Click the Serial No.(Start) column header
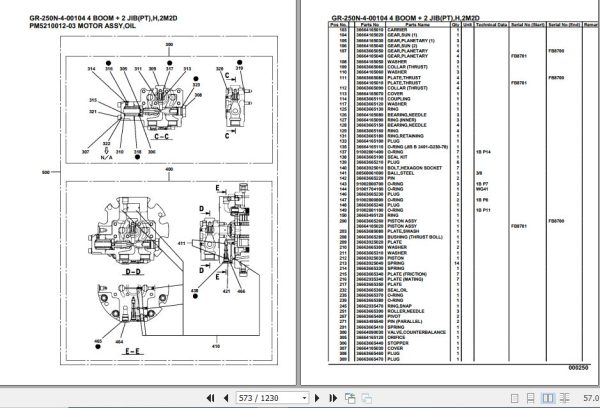Viewport: 600px width, 408px height. click(x=528, y=25)
